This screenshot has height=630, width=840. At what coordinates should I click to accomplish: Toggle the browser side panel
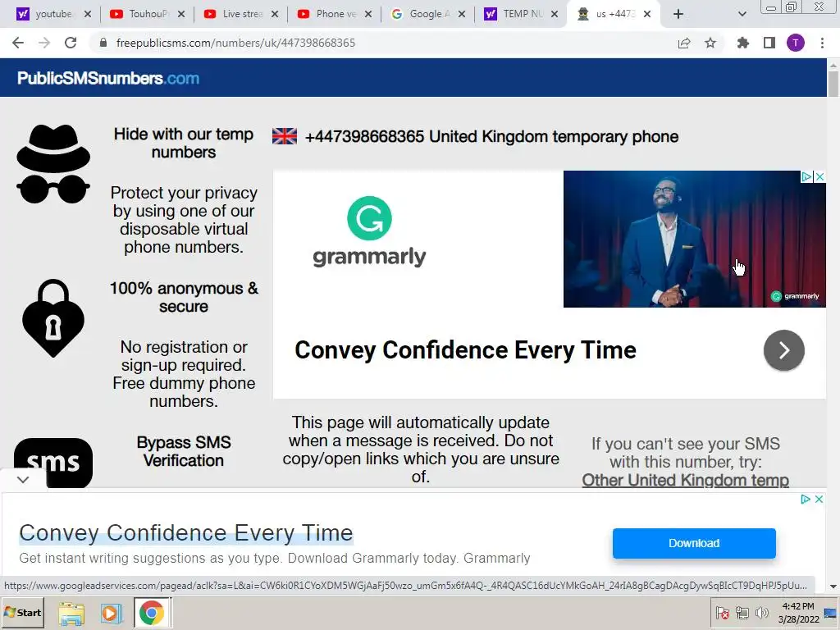(x=769, y=43)
